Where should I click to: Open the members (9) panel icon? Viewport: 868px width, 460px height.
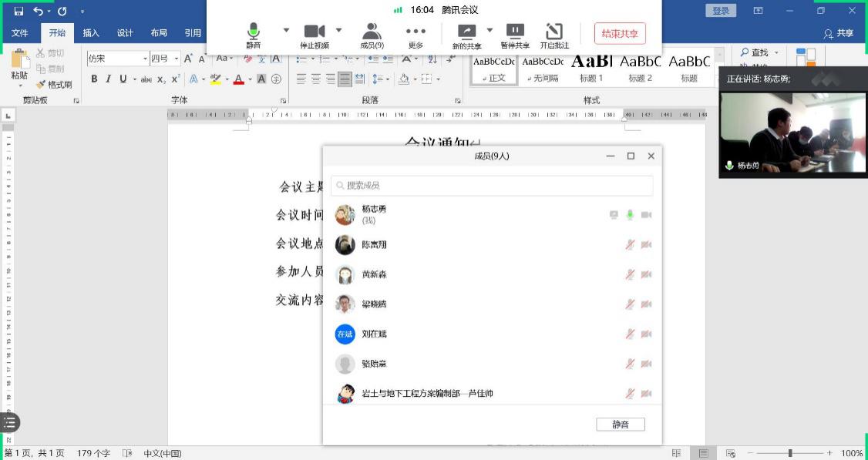point(372,32)
